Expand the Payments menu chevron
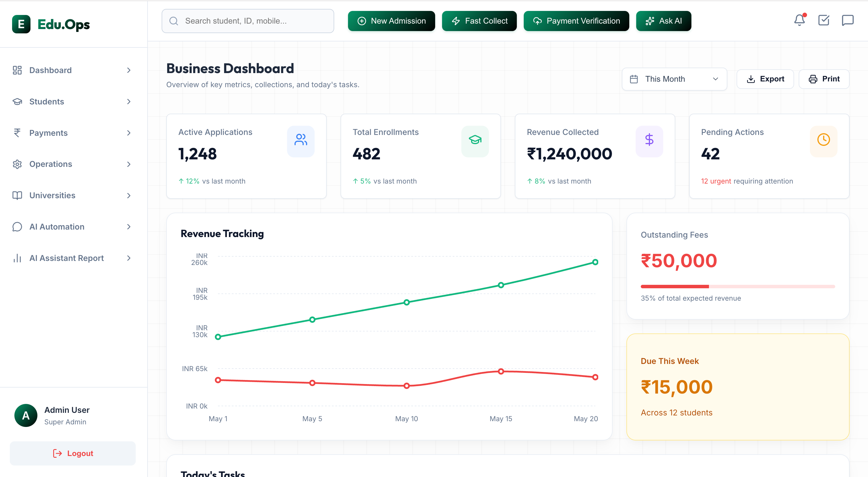This screenshot has width=868, height=477. pos(129,133)
